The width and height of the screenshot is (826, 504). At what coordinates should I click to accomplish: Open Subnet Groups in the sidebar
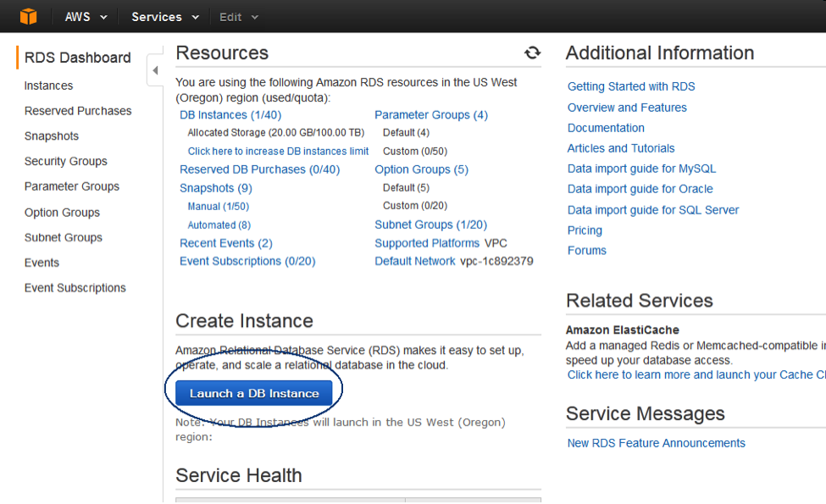click(64, 237)
